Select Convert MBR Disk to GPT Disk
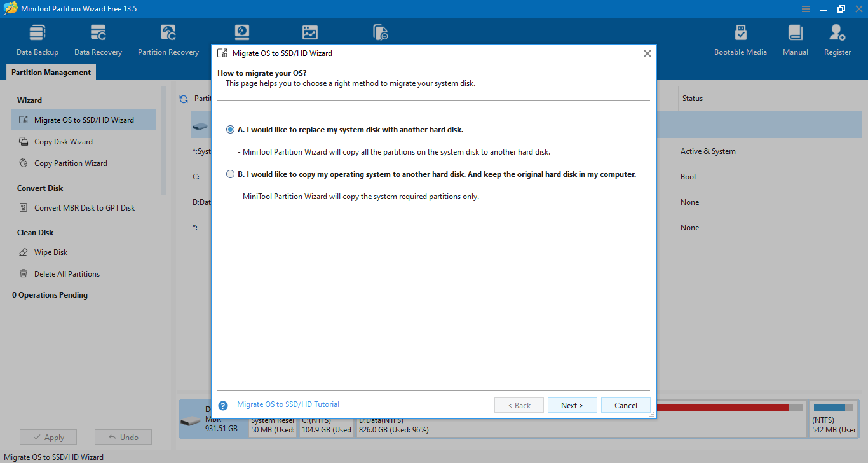 [85, 208]
